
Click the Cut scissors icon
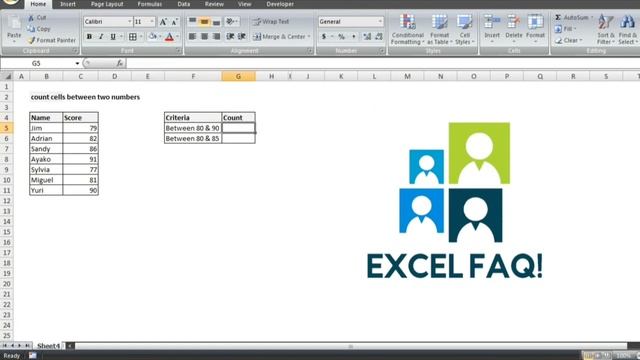pyautogui.click(x=31, y=18)
